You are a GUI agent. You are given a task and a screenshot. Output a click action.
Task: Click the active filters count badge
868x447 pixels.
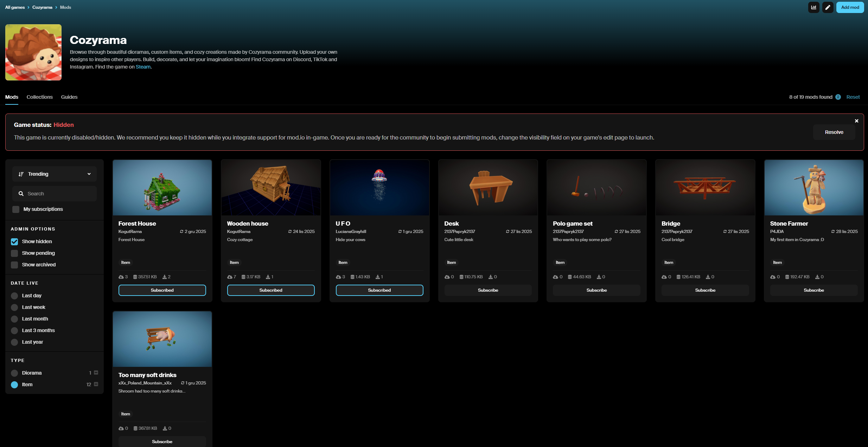(x=838, y=97)
